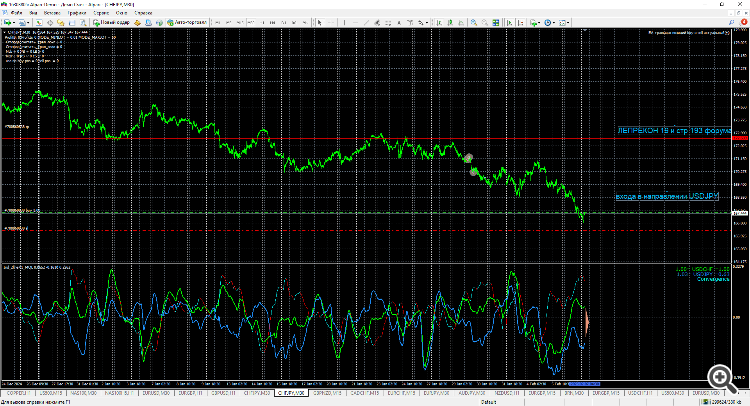Select the Fibonacci retracement tool
Screen dimensions: 750x406
pos(388,22)
